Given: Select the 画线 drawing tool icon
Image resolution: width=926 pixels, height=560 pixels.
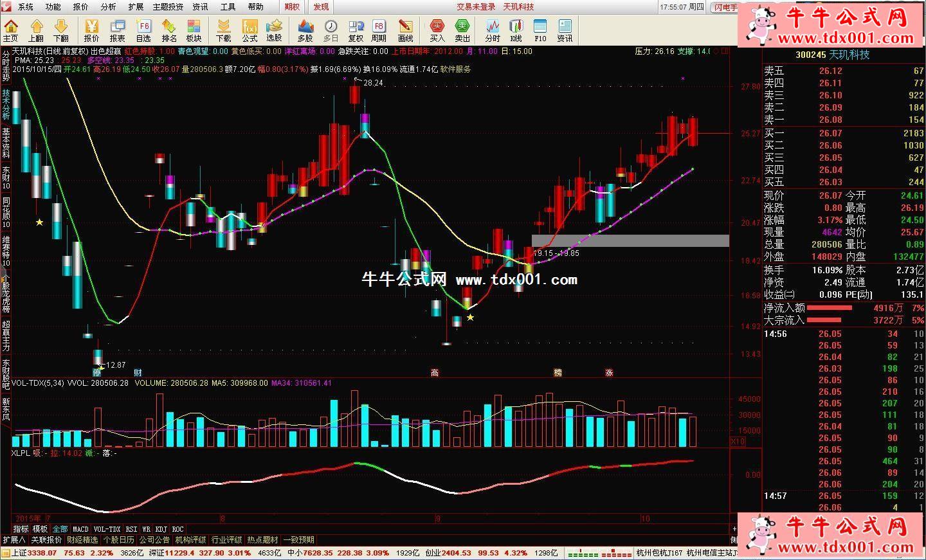Looking at the screenshot, I should click(x=405, y=30).
